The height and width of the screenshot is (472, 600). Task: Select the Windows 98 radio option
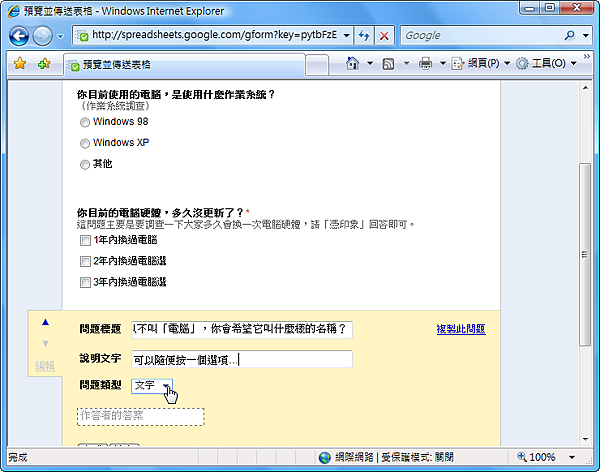[x=85, y=122]
